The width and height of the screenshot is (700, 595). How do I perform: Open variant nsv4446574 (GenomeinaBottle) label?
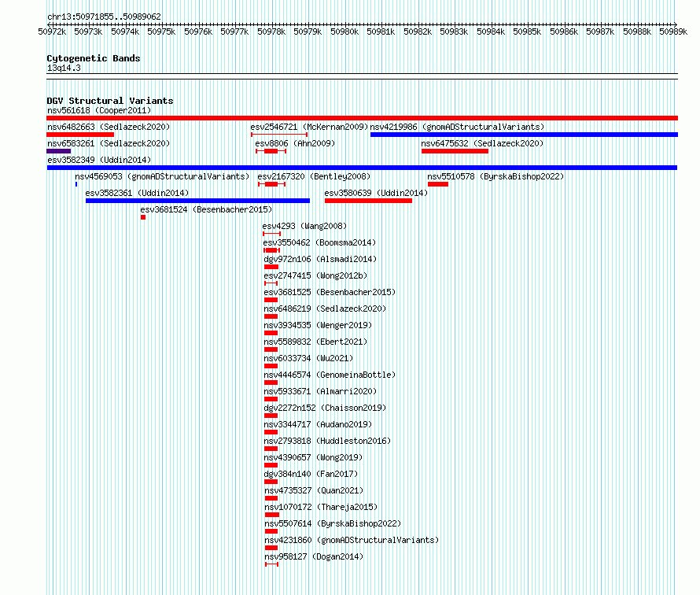pyautogui.click(x=330, y=375)
